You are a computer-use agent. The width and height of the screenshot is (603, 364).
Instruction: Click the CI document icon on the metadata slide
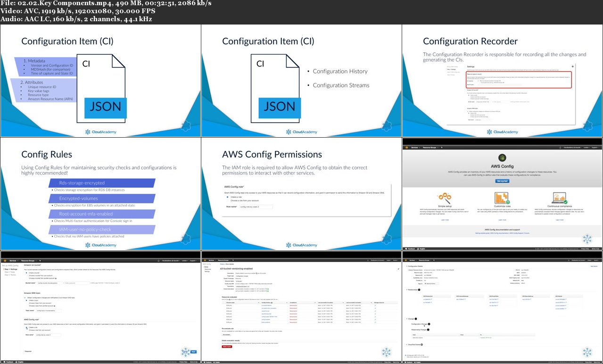click(x=101, y=88)
